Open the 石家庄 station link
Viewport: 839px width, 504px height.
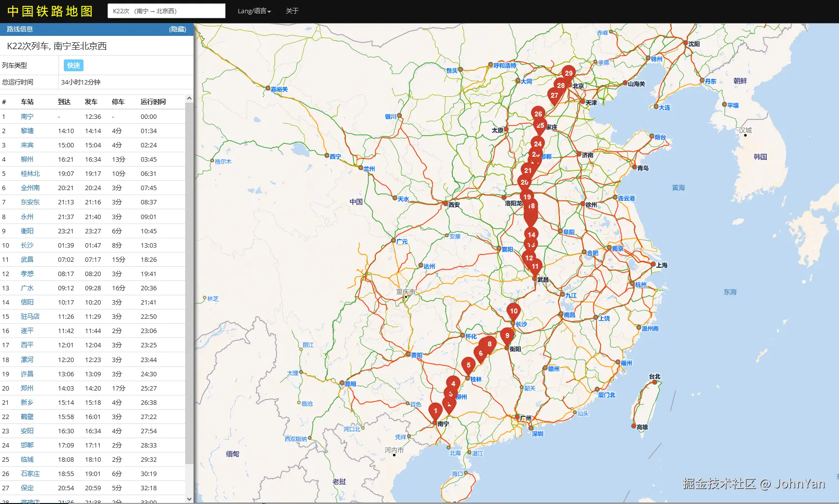point(30,474)
